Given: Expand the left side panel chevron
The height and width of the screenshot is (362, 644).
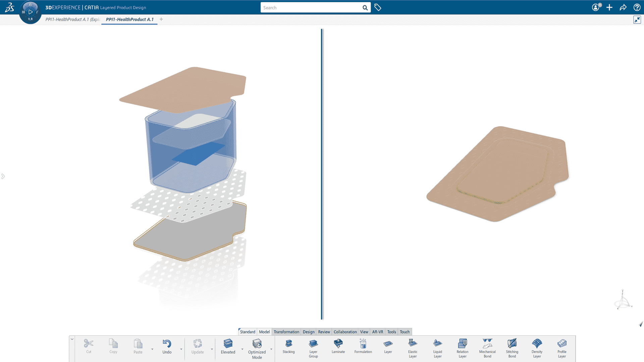Looking at the screenshot, I should tap(3, 176).
